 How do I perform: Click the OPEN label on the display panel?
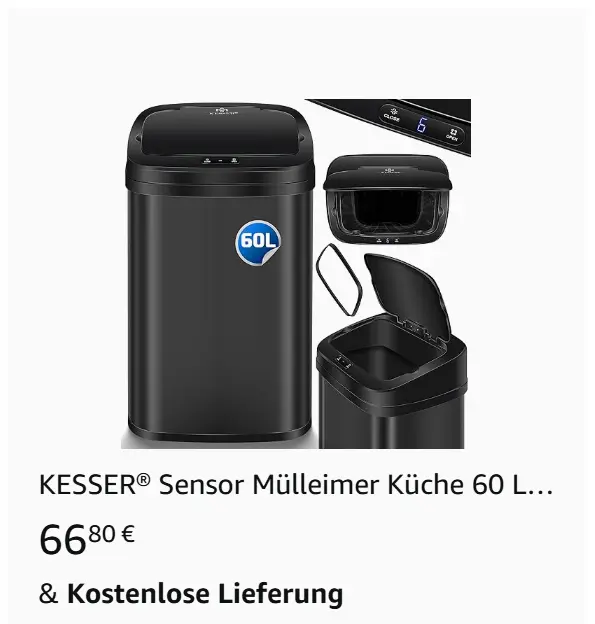pyautogui.click(x=452, y=135)
